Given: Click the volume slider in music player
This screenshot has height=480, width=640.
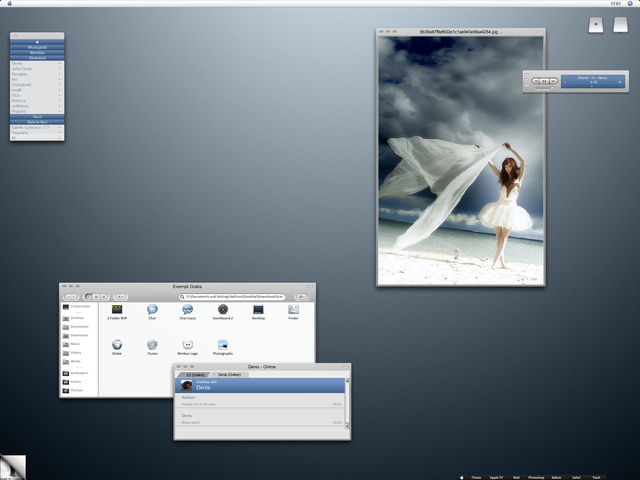Looking at the screenshot, I should tap(543, 89).
